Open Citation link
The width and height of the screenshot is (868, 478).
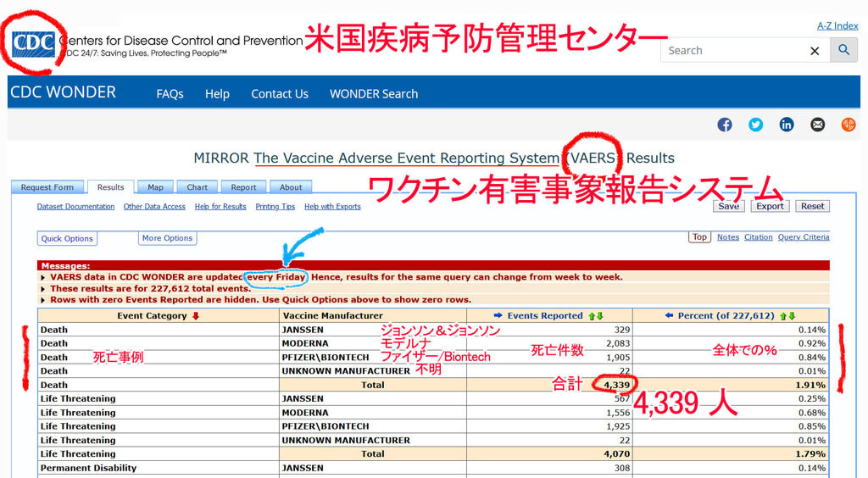(759, 236)
